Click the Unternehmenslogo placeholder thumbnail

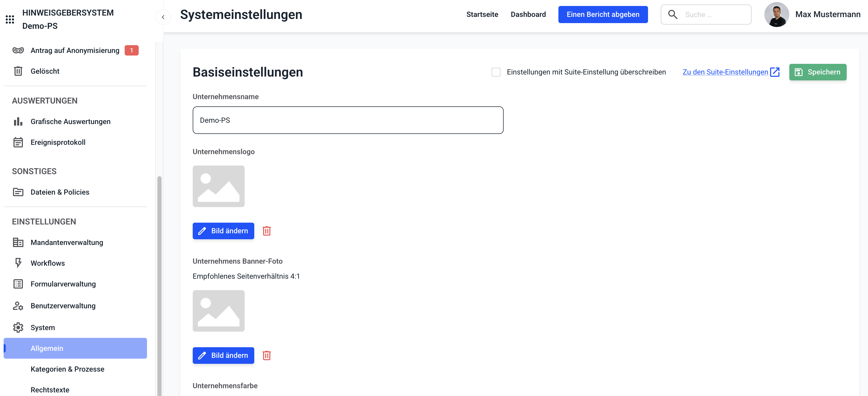point(218,186)
